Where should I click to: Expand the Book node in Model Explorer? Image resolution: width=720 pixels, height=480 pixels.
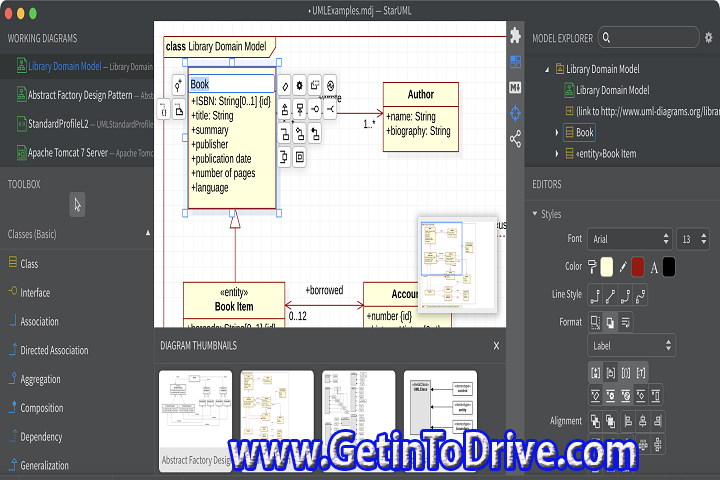557,133
